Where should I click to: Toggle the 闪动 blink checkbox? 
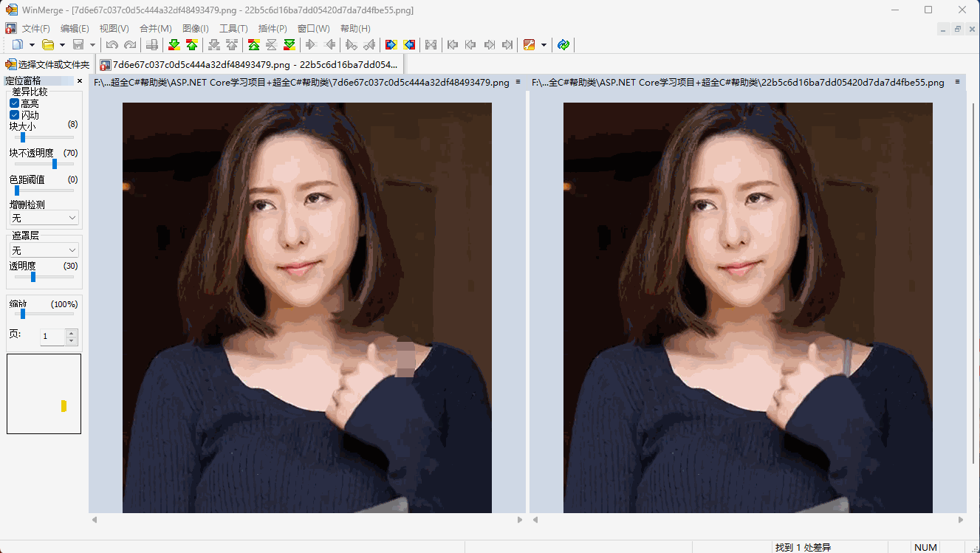point(14,115)
